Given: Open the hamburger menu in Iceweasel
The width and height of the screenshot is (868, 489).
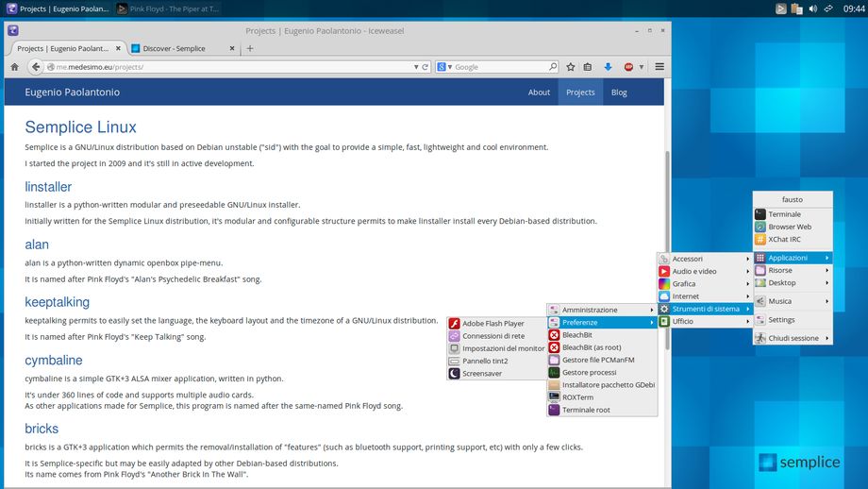Looking at the screenshot, I should click(x=659, y=67).
